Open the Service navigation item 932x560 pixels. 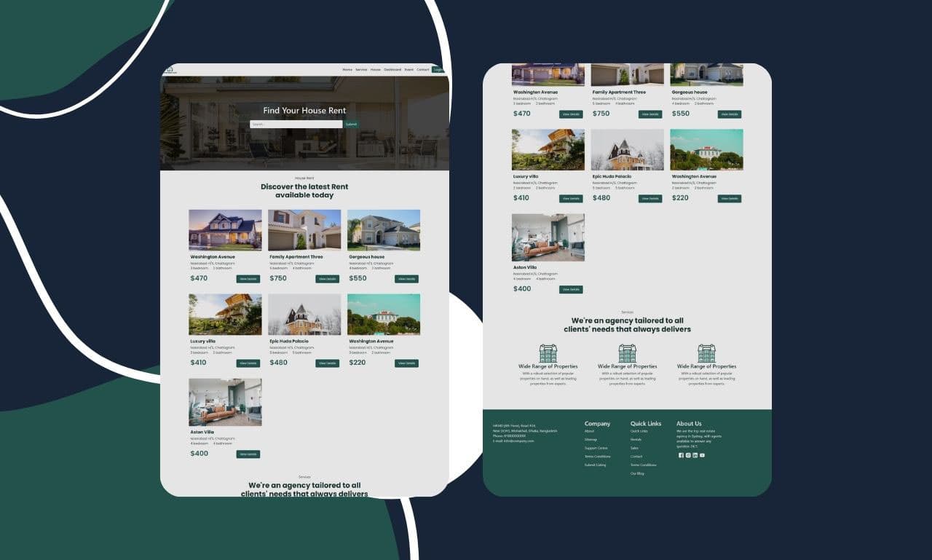(361, 70)
